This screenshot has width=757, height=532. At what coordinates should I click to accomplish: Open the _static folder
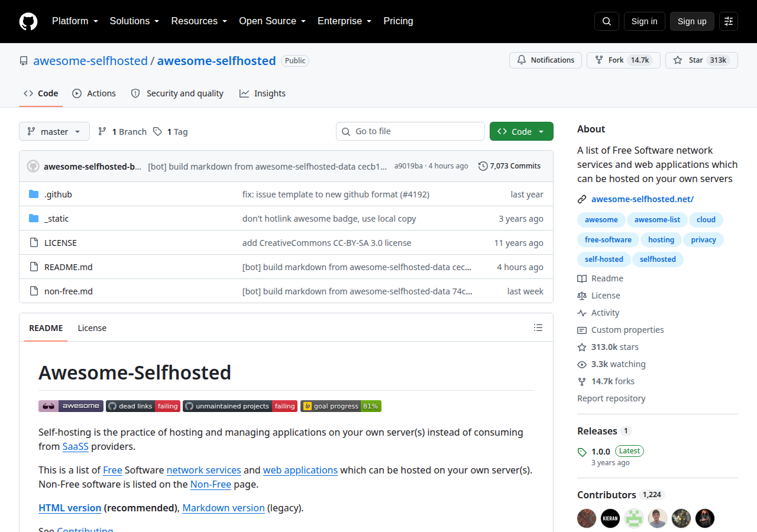coord(57,219)
